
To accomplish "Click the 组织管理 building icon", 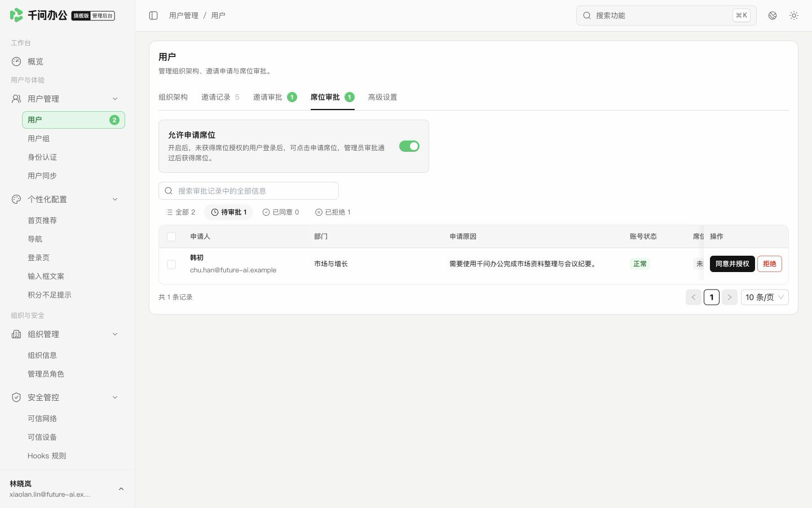I will click(16, 334).
